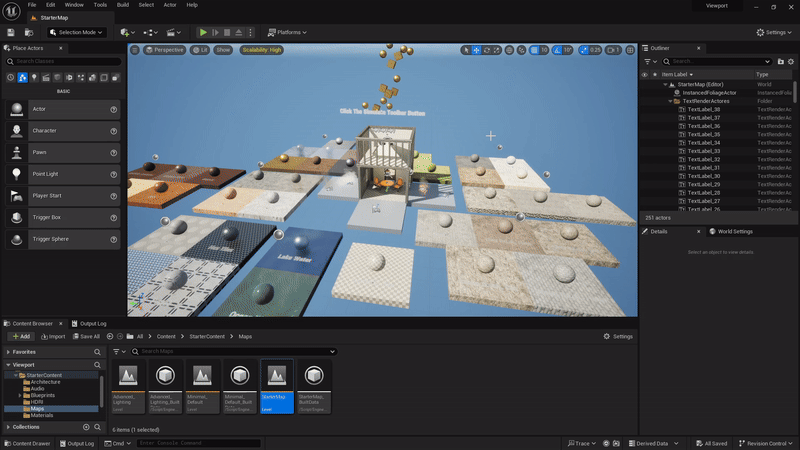Open the Cmd console type dropdown

point(118,443)
